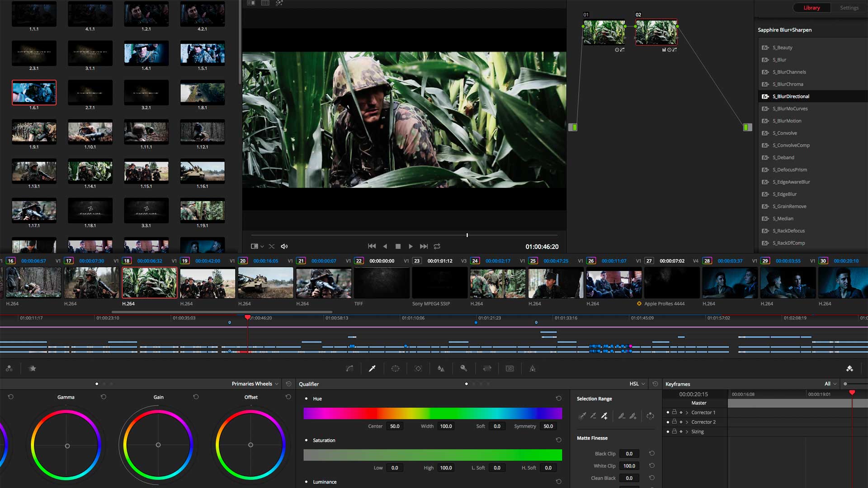
Task: Toggle the Hue qualifier enable dot
Action: tap(306, 399)
